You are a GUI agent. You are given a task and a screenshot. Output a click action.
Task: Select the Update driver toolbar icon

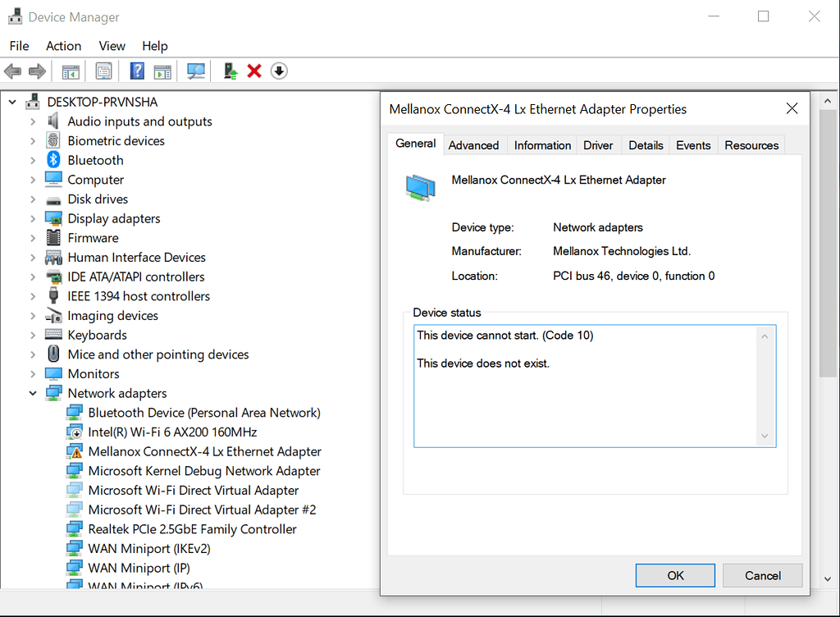click(x=230, y=71)
